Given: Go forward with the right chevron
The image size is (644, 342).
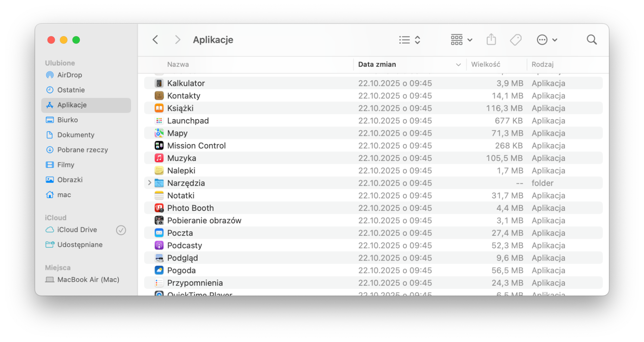Looking at the screenshot, I should [x=178, y=40].
